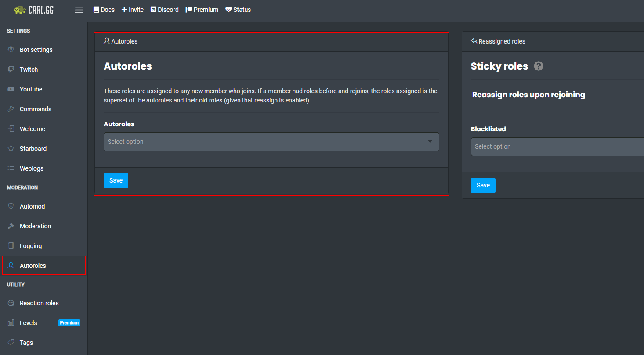The image size is (644, 355).
Task: Click the Sticky roles help question mark
Action: tap(538, 66)
